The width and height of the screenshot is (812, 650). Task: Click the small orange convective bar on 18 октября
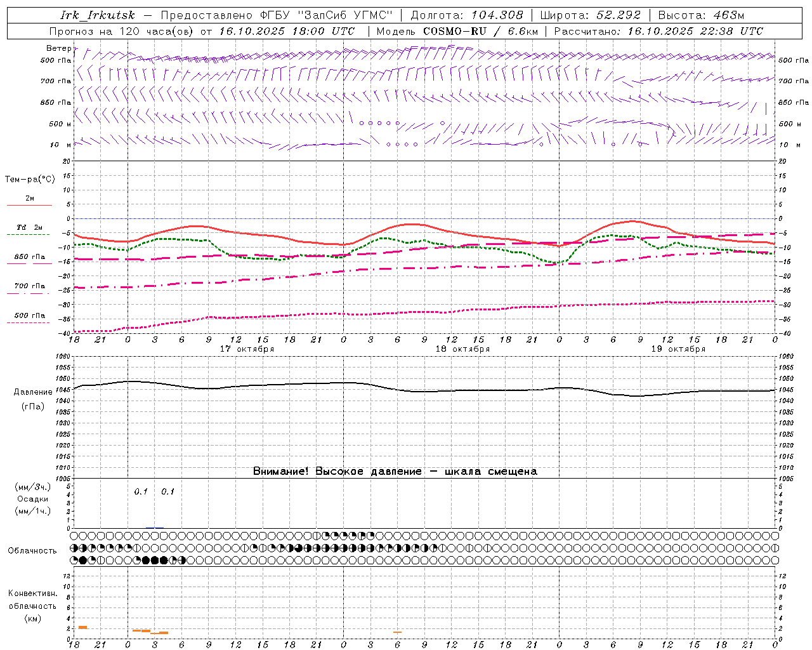pos(398,632)
